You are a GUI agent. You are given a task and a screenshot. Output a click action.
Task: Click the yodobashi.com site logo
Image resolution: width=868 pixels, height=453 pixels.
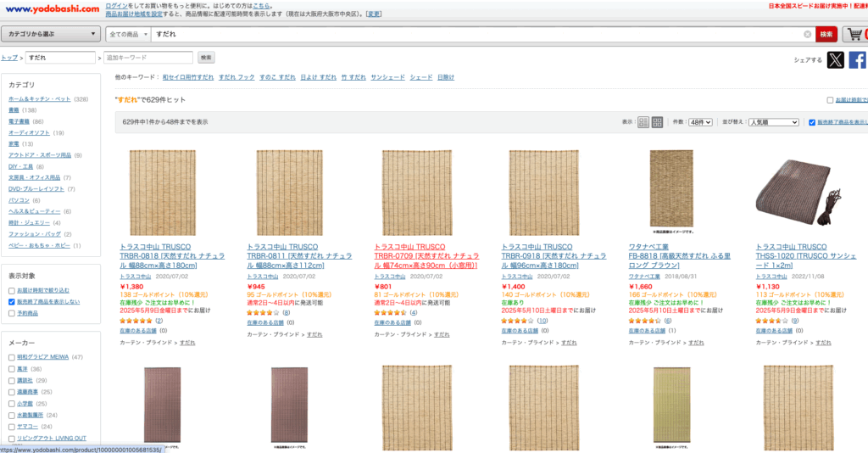coord(53,8)
